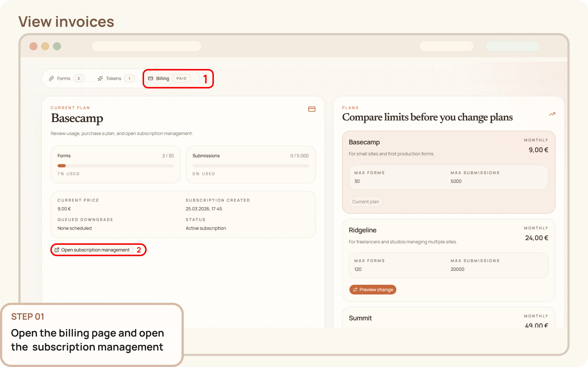Click the stacked forms icon beside Forms
Screen dimensions: 588x367
51,78
